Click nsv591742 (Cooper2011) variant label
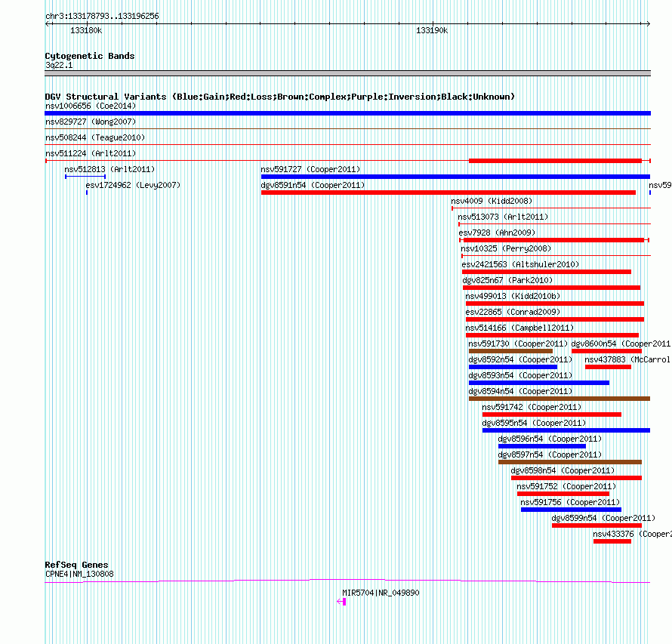 tap(532, 407)
